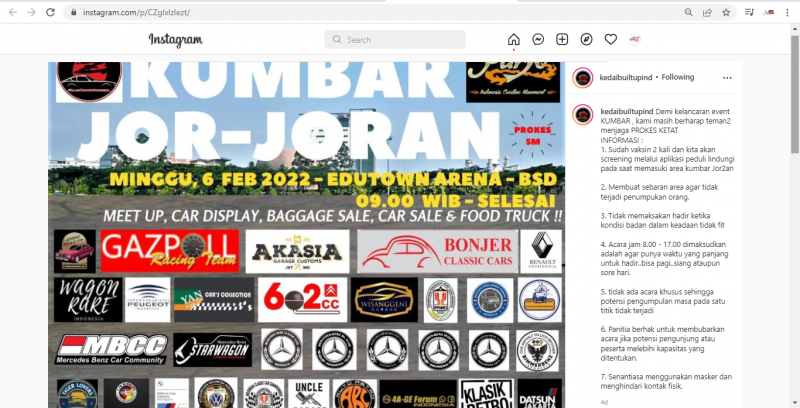Click the KUMBAR JOR-JORAN poster image
The width and height of the screenshot is (800, 408).
307,235
